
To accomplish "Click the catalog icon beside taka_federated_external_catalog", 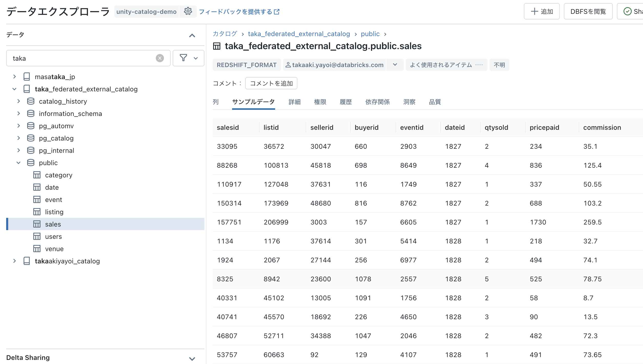I will click(x=27, y=89).
